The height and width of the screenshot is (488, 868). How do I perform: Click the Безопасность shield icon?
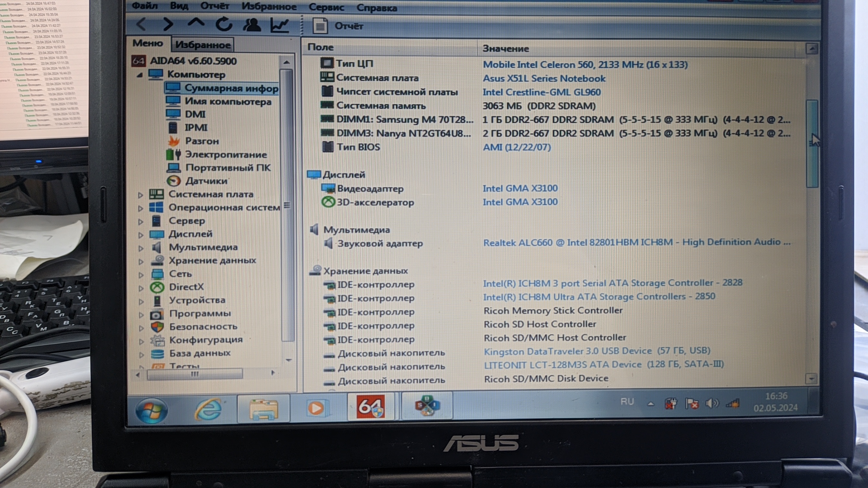157,327
